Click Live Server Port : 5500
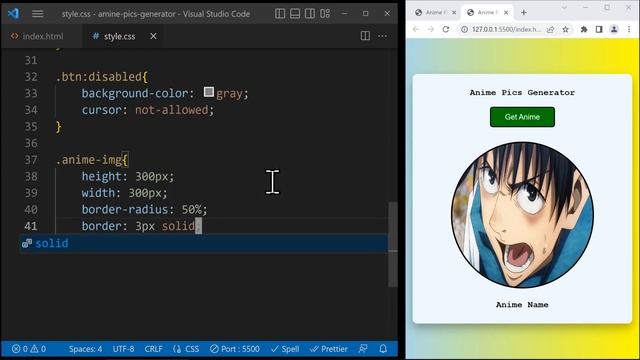 click(235, 349)
